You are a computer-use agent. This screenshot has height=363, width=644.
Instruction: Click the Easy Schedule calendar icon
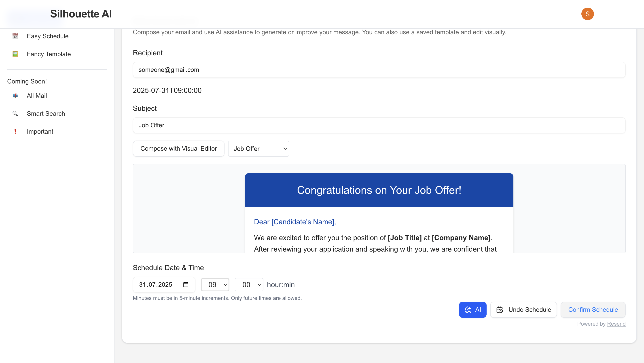(15, 36)
